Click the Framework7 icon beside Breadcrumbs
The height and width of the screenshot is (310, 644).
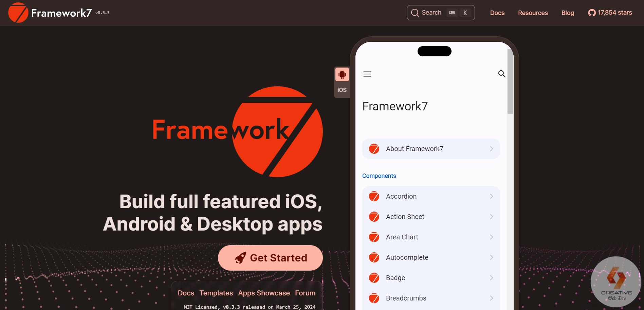point(374,298)
